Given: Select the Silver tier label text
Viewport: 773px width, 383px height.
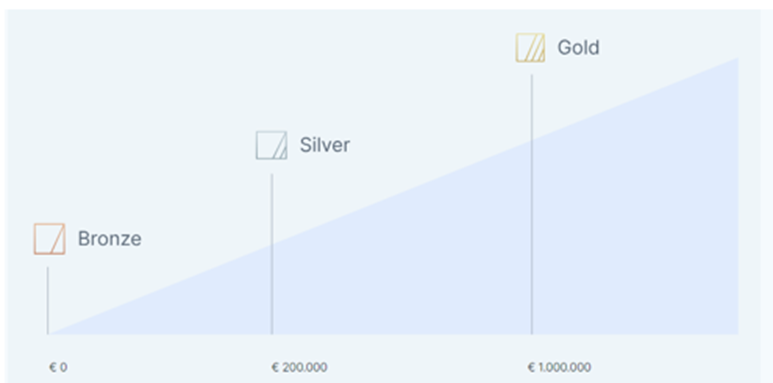Looking at the screenshot, I should click(x=325, y=145).
